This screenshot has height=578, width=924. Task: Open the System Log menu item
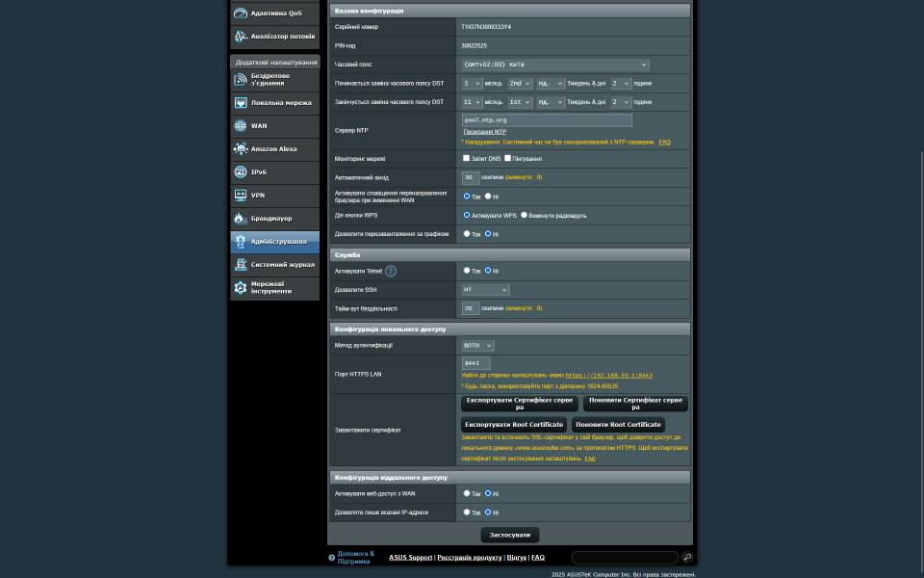282,265
